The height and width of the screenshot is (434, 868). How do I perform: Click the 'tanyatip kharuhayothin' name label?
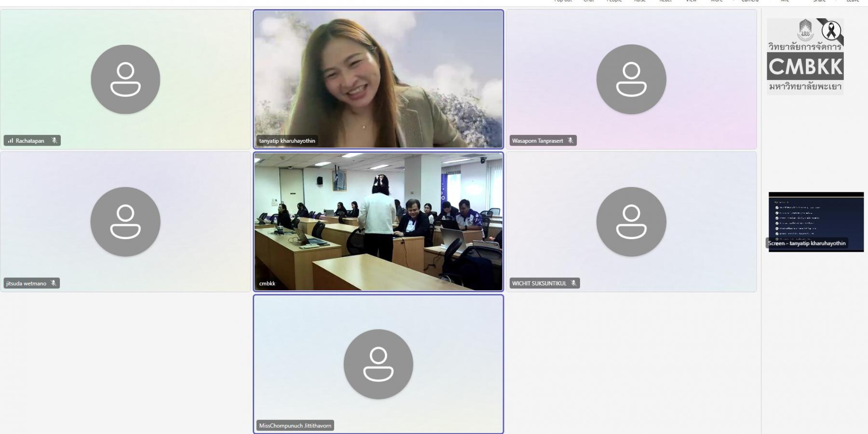click(x=287, y=141)
